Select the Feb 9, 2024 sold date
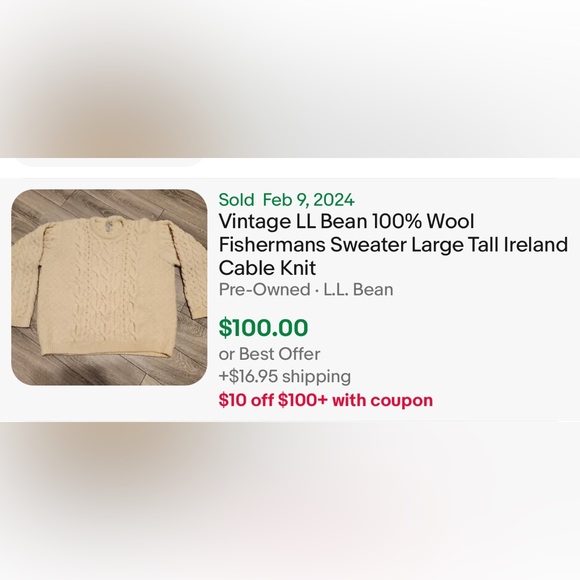Image resolution: width=580 pixels, height=580 pixels. [308, 200]
